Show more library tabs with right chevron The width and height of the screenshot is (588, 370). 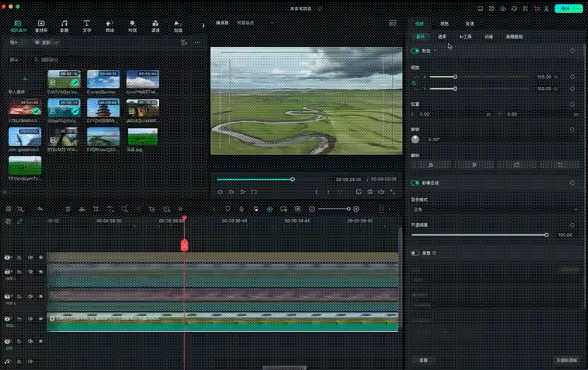(x=203, y=26)
